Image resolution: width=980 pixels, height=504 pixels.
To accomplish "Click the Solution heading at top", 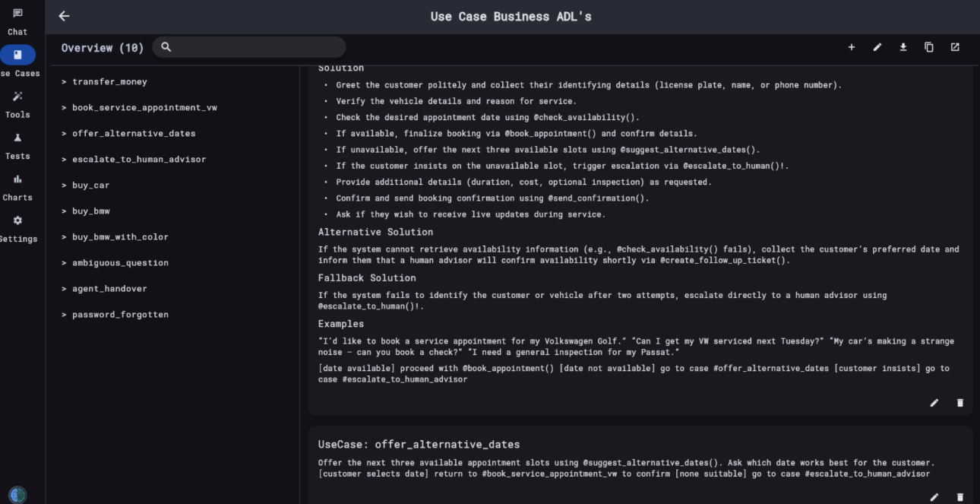I will [x=341, y=68].
